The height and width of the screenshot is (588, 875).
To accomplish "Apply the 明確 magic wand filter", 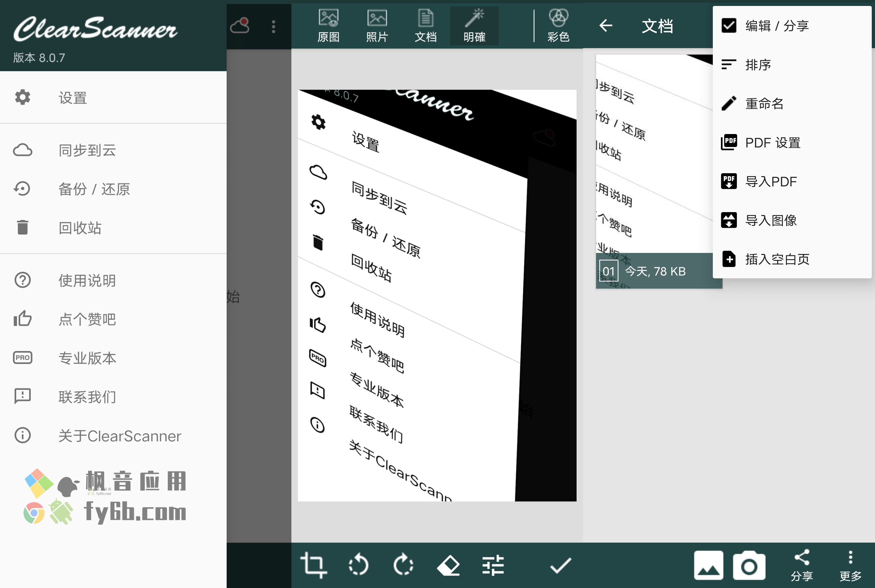I will pyautogui.click(x=474, y=26).
